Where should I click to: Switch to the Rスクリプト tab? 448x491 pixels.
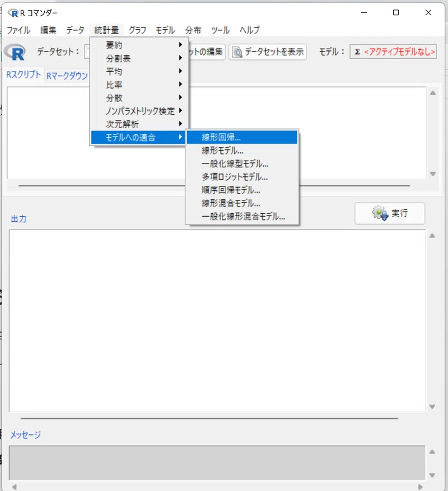pos(24,75)
